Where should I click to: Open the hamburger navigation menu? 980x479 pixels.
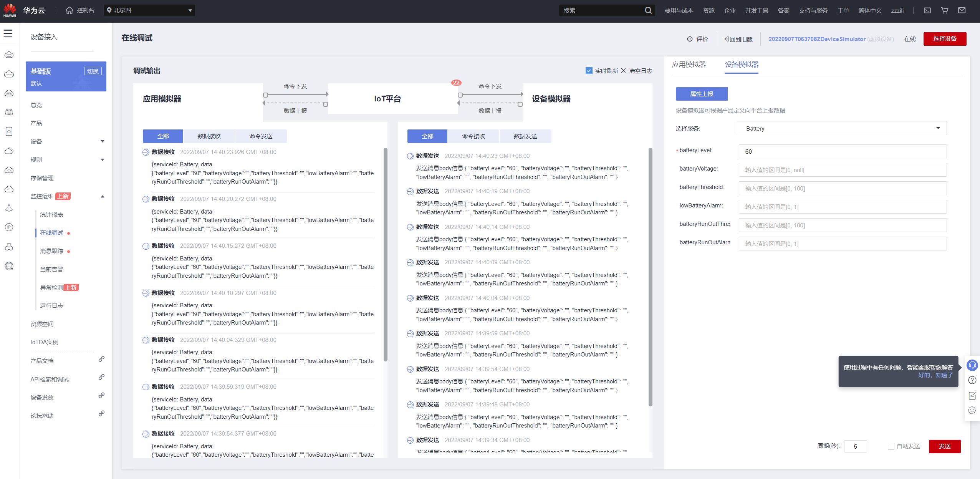coord(8,34)
